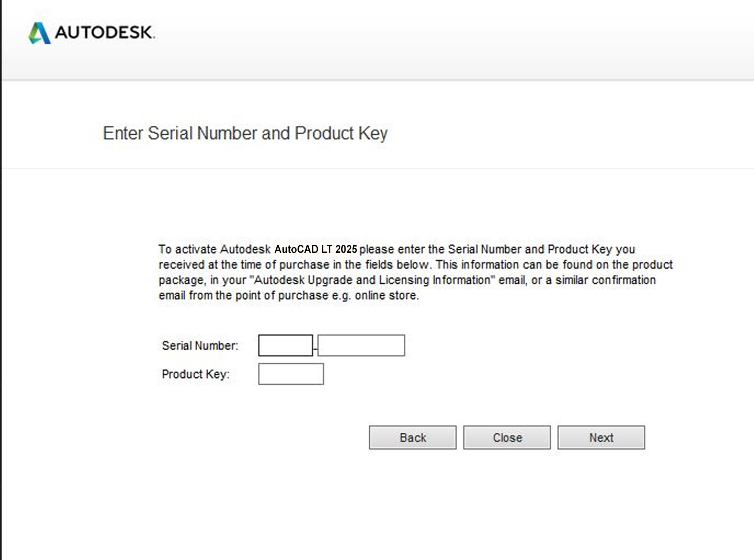Click the Autodesk triangular logo icon
The image size is (754, 560).
(40, 33)
